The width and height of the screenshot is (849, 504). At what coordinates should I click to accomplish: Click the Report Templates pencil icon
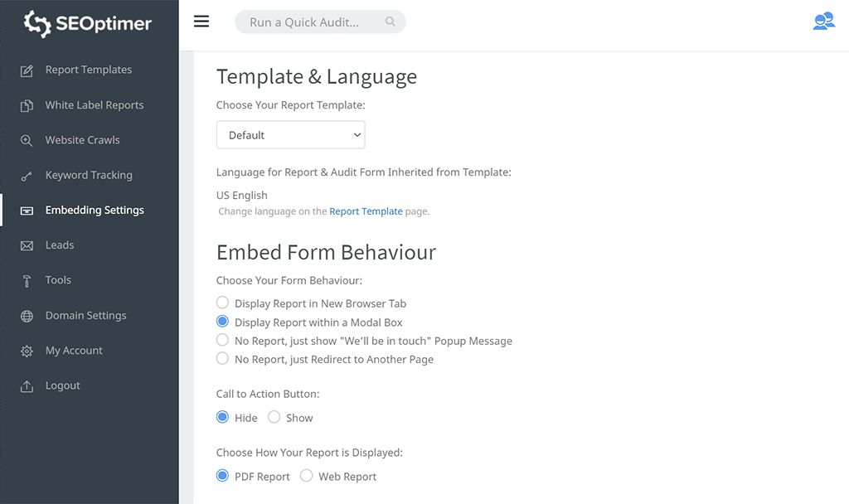tap(27, 70)
